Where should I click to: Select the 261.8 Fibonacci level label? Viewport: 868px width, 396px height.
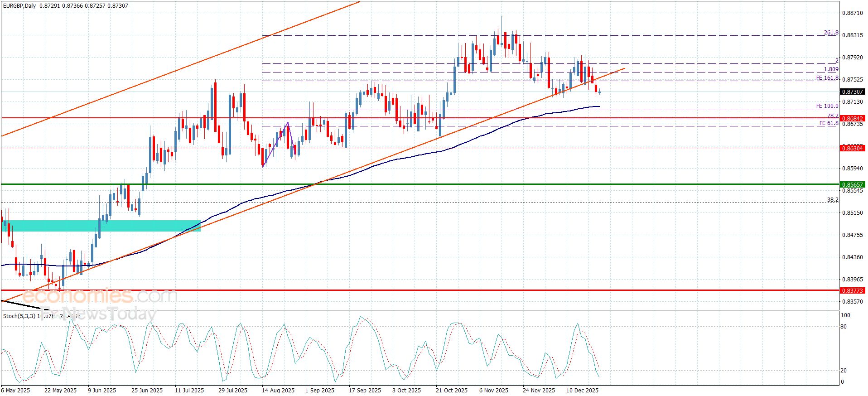coord(831,33)
